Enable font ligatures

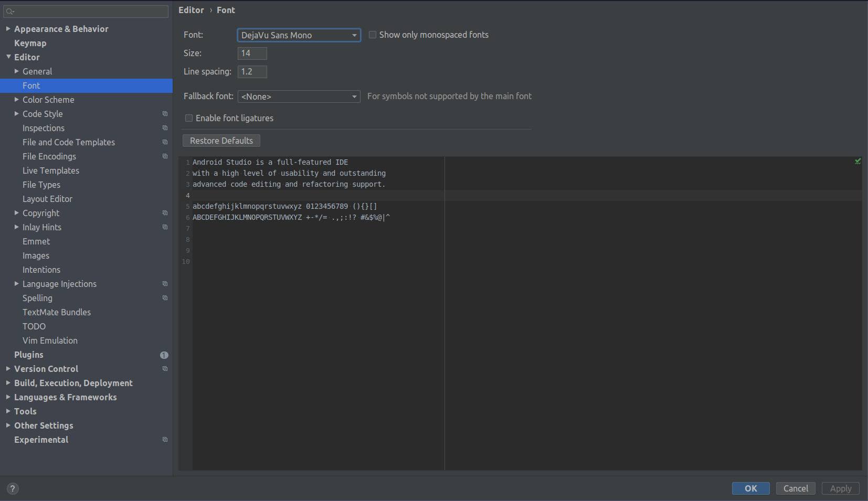click(189, 118)
